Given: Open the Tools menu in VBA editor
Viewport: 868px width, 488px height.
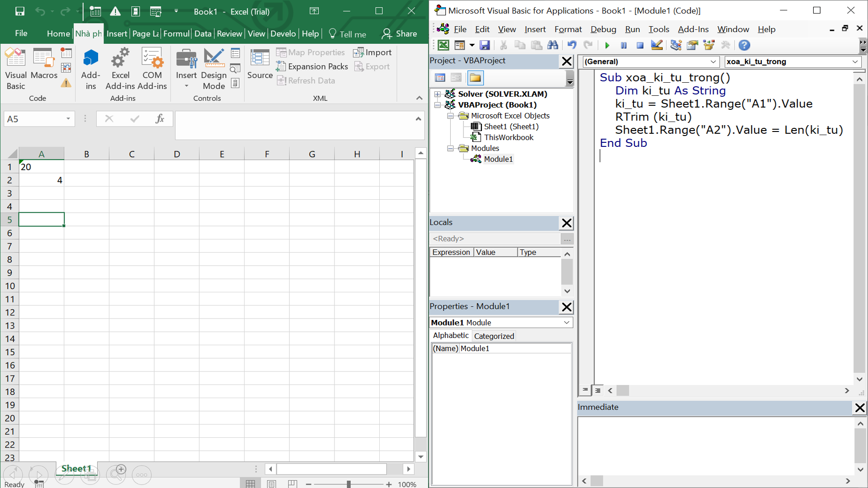Looking at the screenshot, I should (x=659, y=29).
